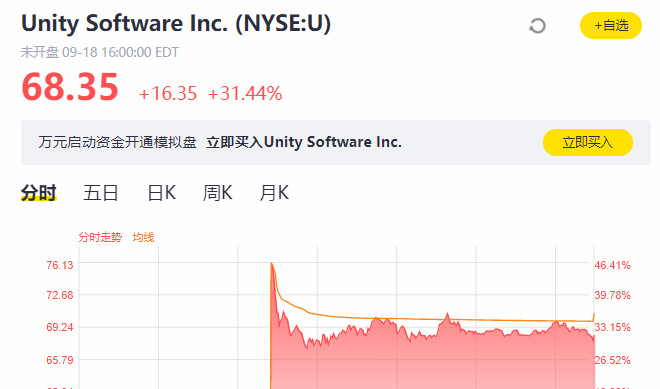Click the yellow 立即买入 button
Viewport: 660px width, 389px height.
(x=588, y=142)
